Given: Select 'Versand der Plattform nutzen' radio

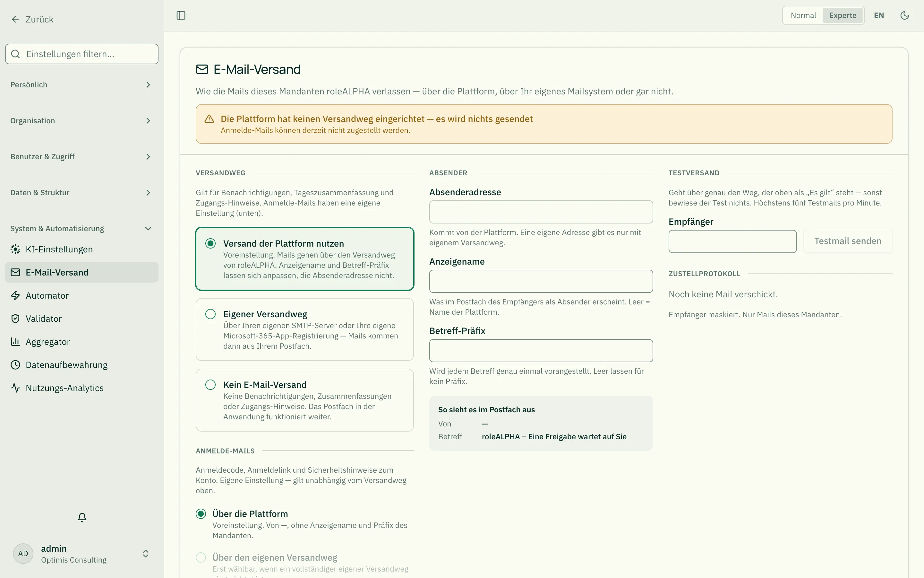Looking at the screenshot, I should [x=210, y=243].
